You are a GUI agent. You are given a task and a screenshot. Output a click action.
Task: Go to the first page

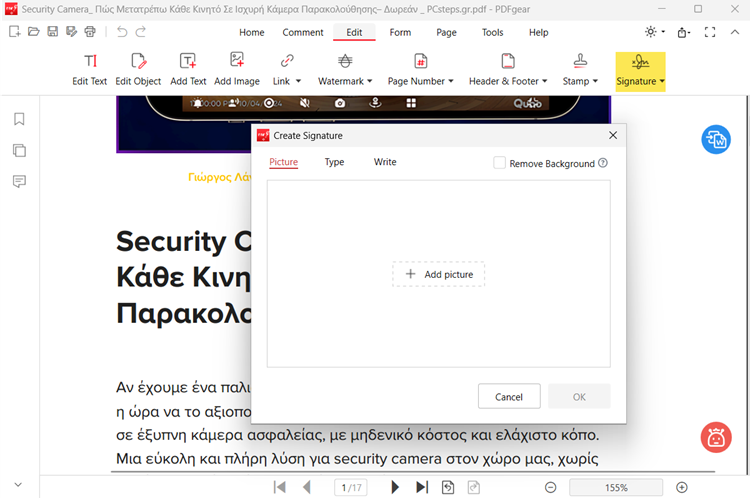[279, 487]
